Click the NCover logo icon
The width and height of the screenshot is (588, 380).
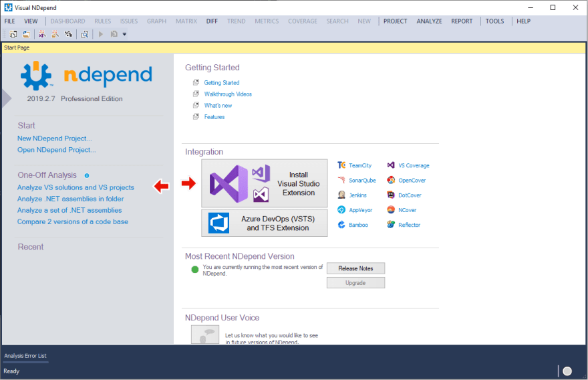[x=391, y=210]
